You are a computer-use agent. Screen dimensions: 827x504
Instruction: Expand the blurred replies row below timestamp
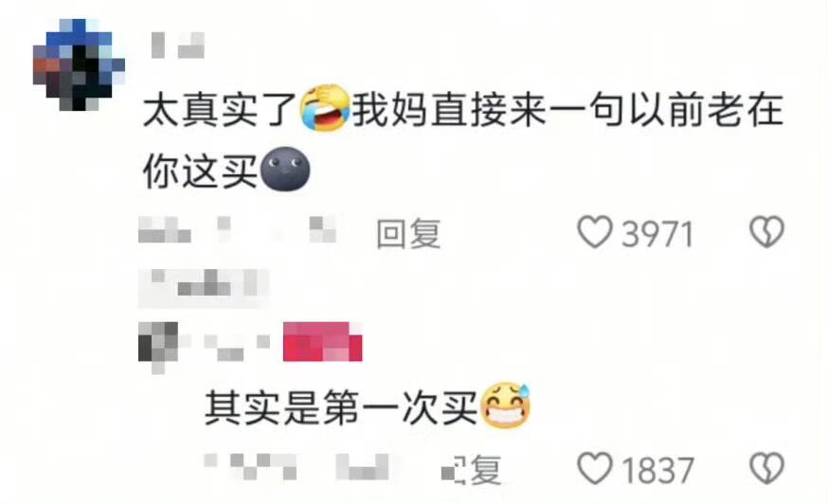pos(204,288)
